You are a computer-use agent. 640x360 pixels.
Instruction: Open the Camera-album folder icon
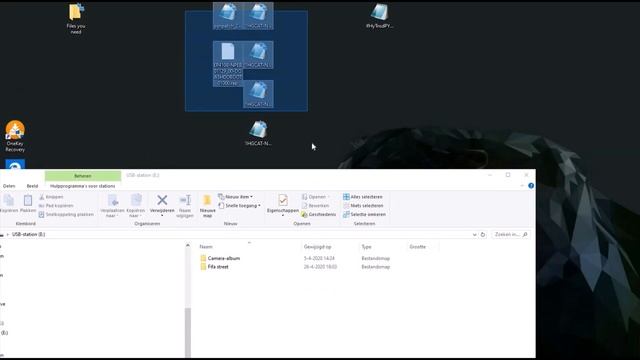coord(203,258)
